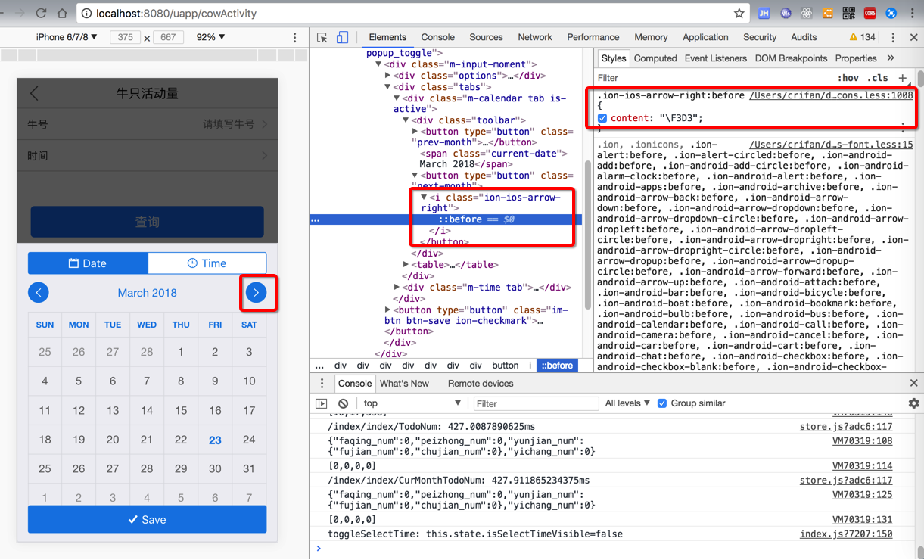Viewport: 924px width, 560px height.
Task: Go to the previous month in calendar
Action: click(x=39, y=292)
